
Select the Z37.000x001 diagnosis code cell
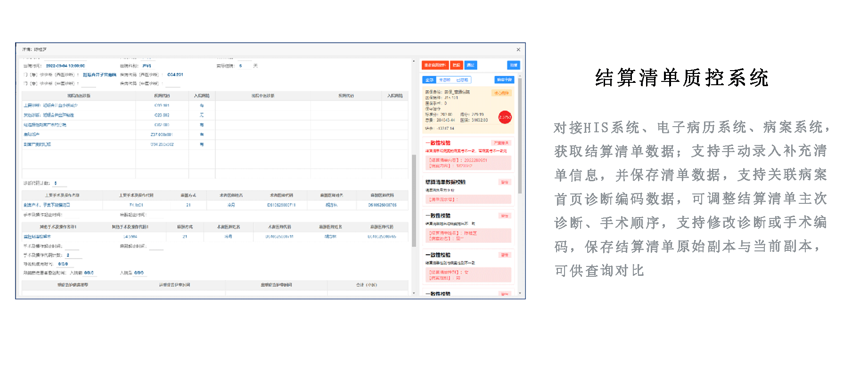(162, 135)
